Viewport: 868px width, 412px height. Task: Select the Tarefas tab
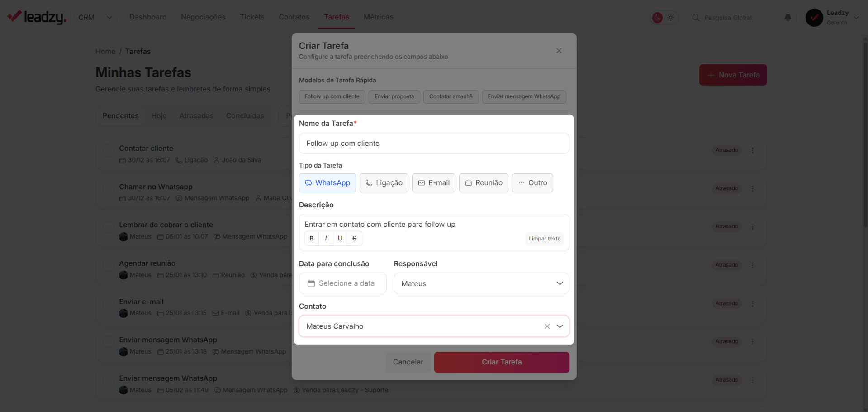[337, 17]
